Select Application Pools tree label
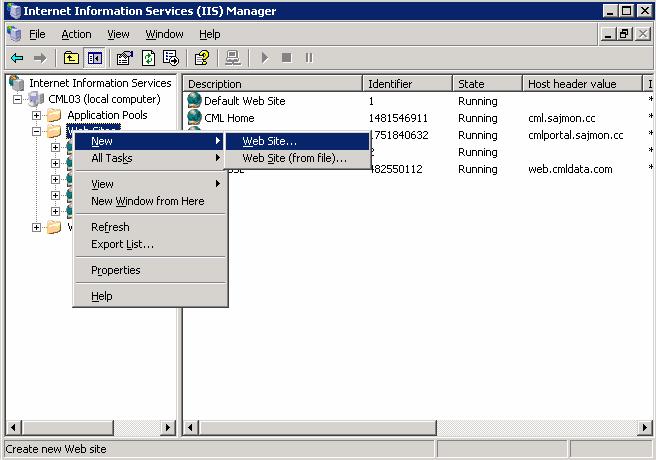The image size is (656, 460). [107, 115]
